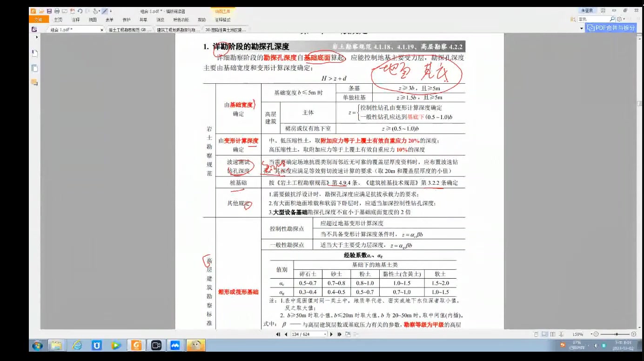Undo the last action

tap(80, 11)
